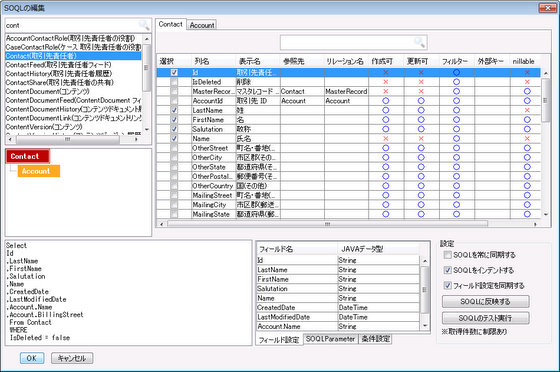Click inside the SOQL query text area
This screenshot has width=560, height=372.
click(x=129, y=293)
